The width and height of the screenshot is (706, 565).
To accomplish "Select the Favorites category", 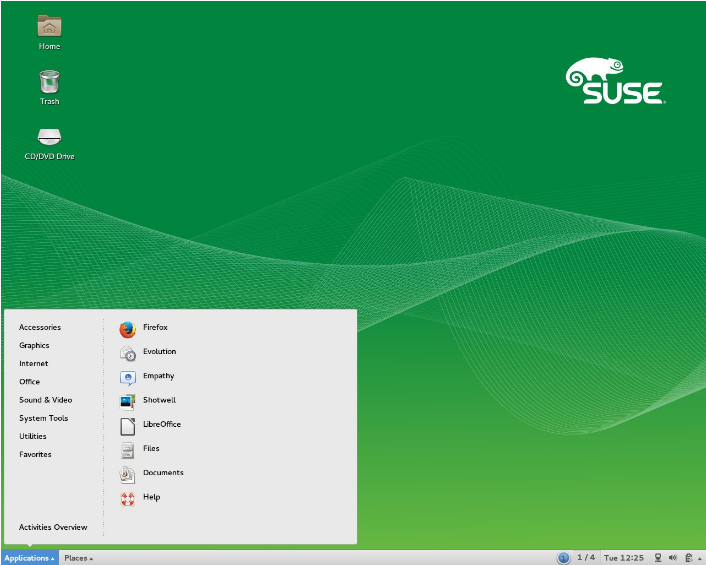I will coord(35,454).
